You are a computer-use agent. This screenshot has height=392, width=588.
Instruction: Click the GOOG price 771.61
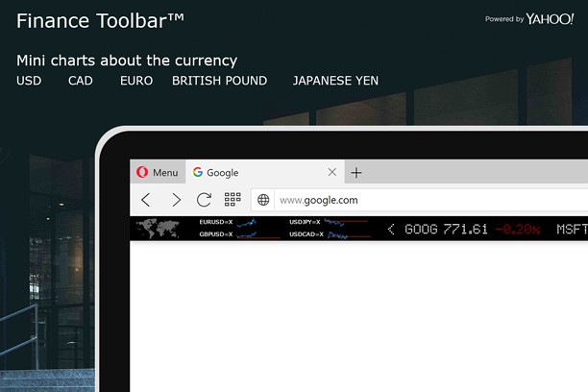tap(465, 229)
